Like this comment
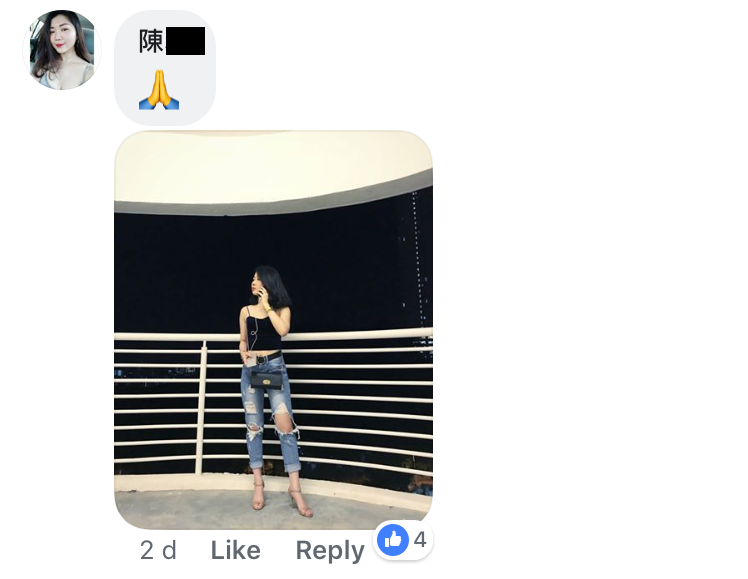 pyautogui.click(x=236, y=550)
